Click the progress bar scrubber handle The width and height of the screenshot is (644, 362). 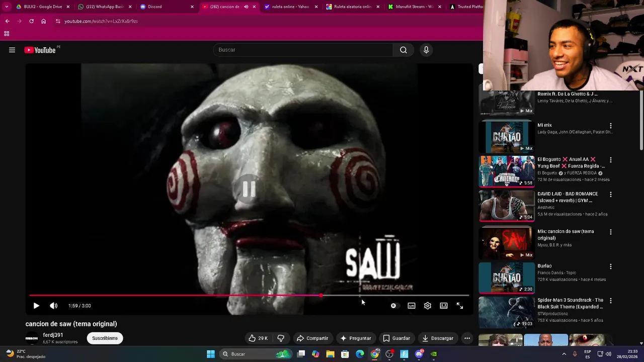(x=321, y=295)
